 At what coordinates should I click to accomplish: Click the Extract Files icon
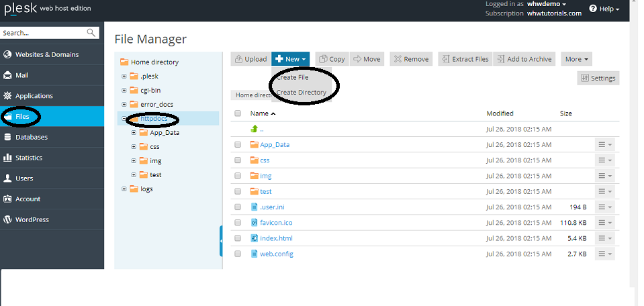point(445,59)
